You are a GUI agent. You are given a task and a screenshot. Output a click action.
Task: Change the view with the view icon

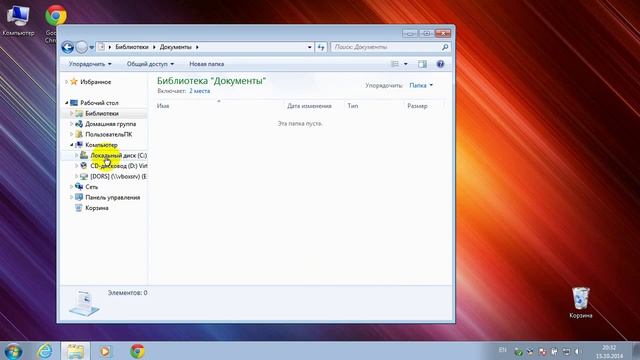pyautogui.click(x=395, y=64)
